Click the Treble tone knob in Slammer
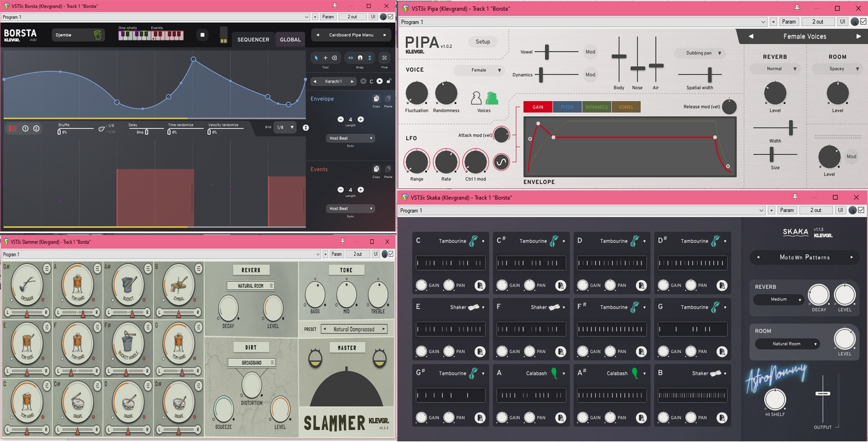This screenshot has height=442, width=868. tap(378, 295)
